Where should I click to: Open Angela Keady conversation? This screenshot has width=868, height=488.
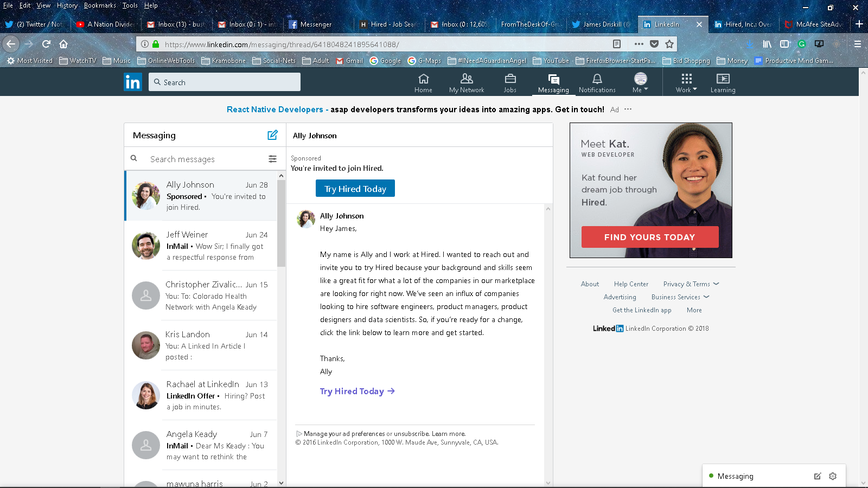201,445
